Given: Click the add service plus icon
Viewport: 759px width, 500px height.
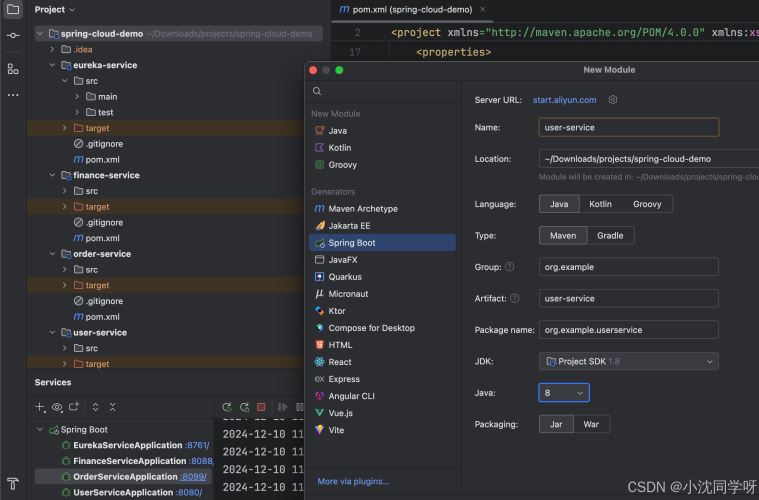Looking at the screenshot, I should (40, 407).
